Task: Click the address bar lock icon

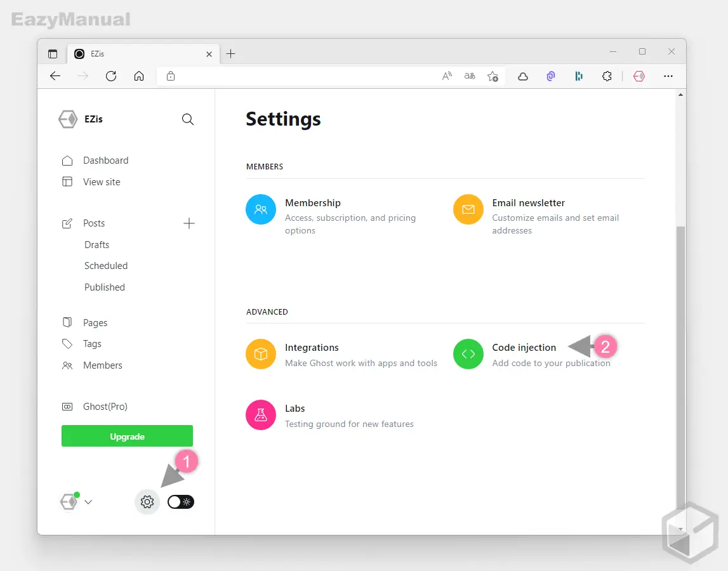Action: (x=171, y=76)
